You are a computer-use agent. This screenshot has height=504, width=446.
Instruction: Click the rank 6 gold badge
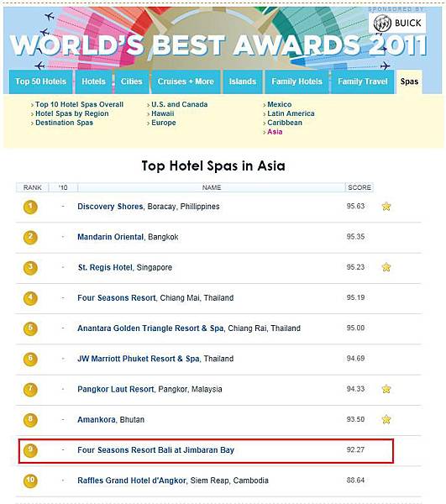click(x=30, y=359)
